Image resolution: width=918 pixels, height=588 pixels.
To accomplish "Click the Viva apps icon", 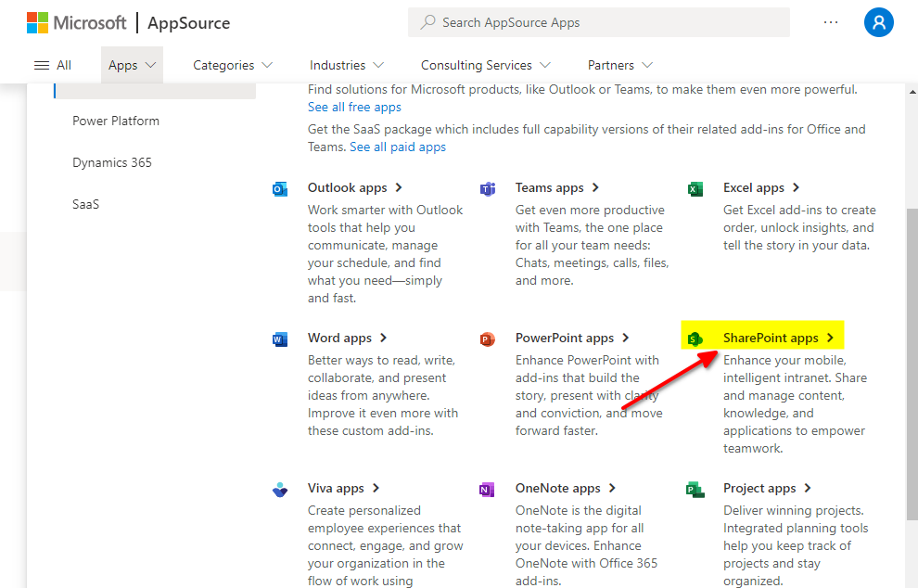I will [x=280, y=490].
